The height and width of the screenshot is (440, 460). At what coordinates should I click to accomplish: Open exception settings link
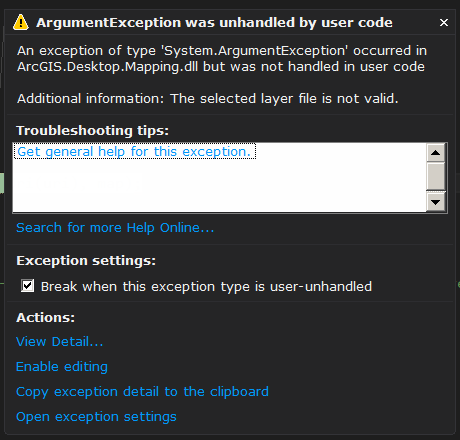click(x=96, y=417)
